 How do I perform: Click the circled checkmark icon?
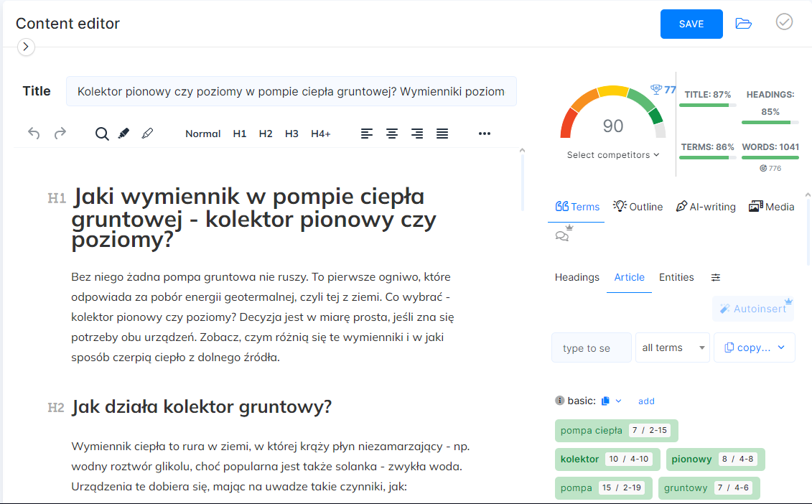[x=784, y=22]
